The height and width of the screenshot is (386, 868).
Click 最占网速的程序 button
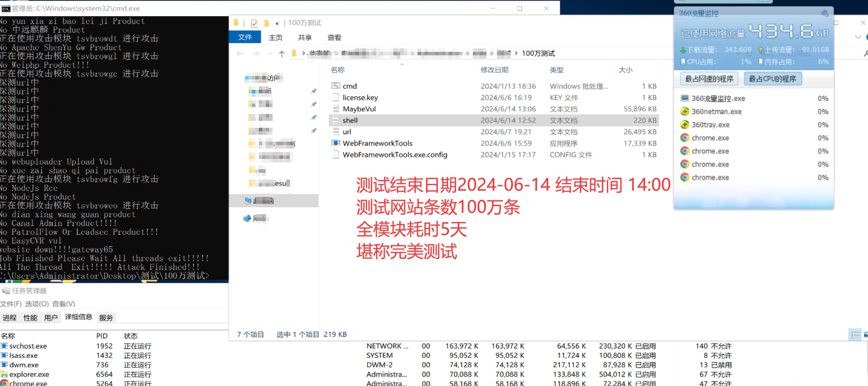(709, 79)
